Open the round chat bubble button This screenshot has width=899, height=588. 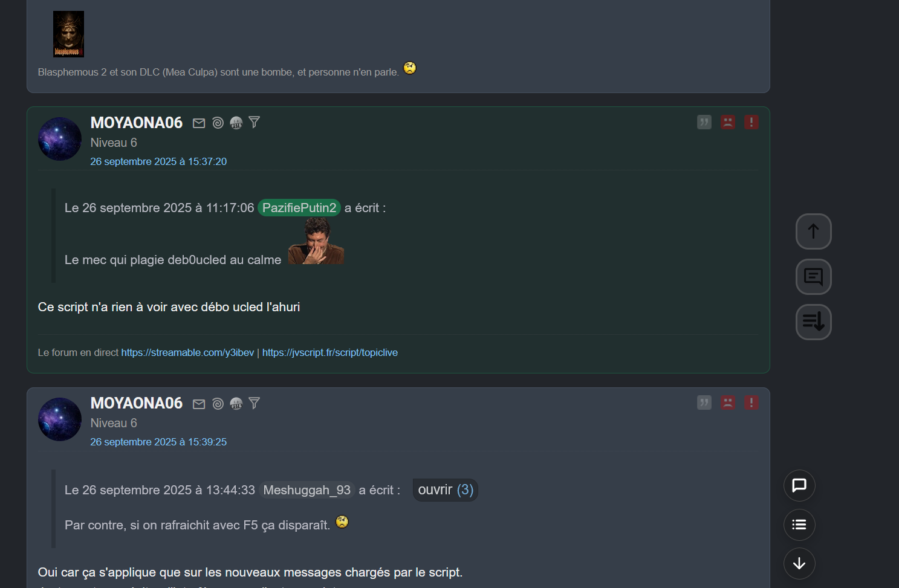(x=799, y=485)
